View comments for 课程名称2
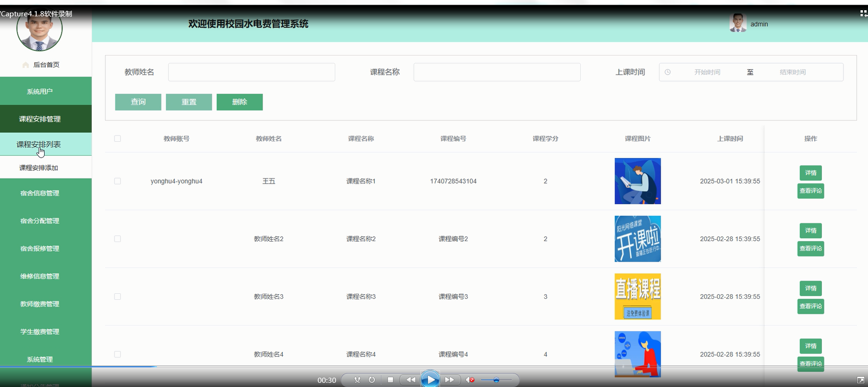 811,249
